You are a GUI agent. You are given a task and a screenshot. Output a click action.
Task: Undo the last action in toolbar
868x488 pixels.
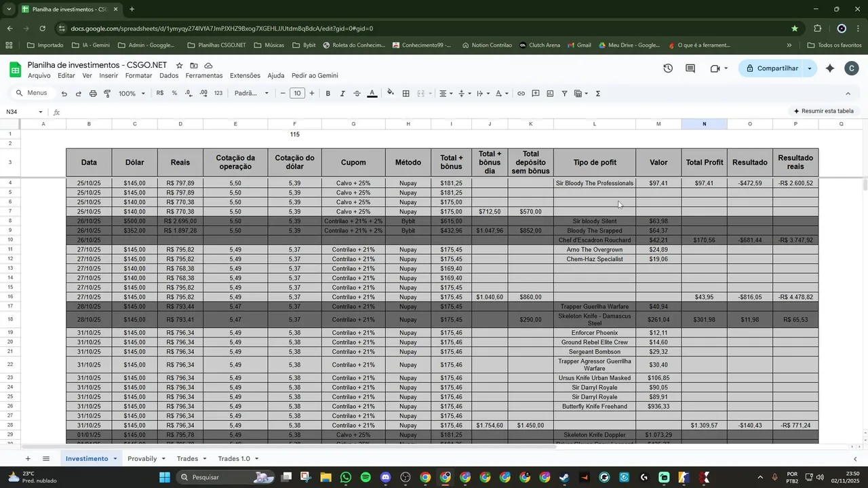[x=64, y=94]
